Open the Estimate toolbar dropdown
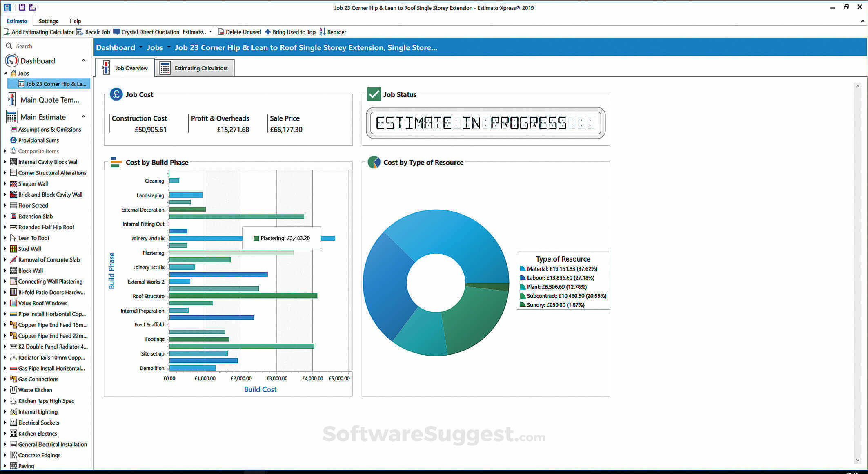 click(x=210, y=31)
